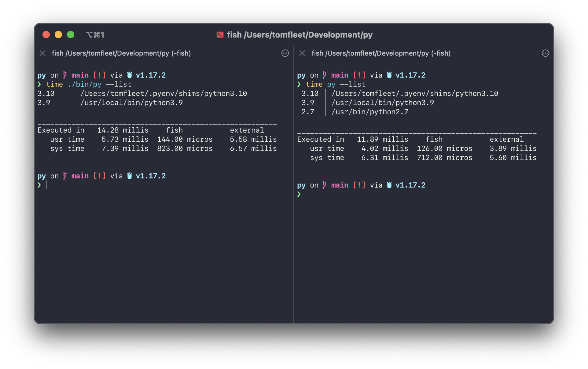Click the red terminal icon in window title
588x369 pixels.
(x=220, y=35)
